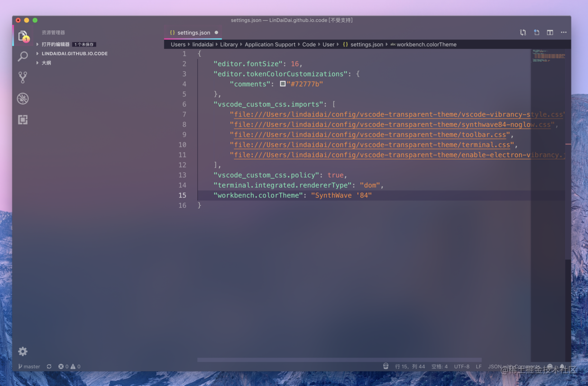Click the font size value 16
This screenshot has height=386, width=588.
click(x=294, y=64)
